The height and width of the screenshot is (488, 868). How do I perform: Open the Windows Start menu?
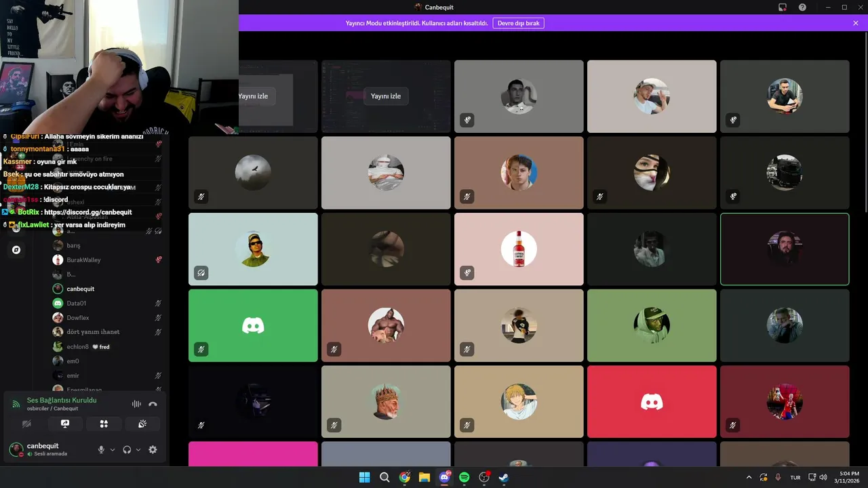coord(364,477)
